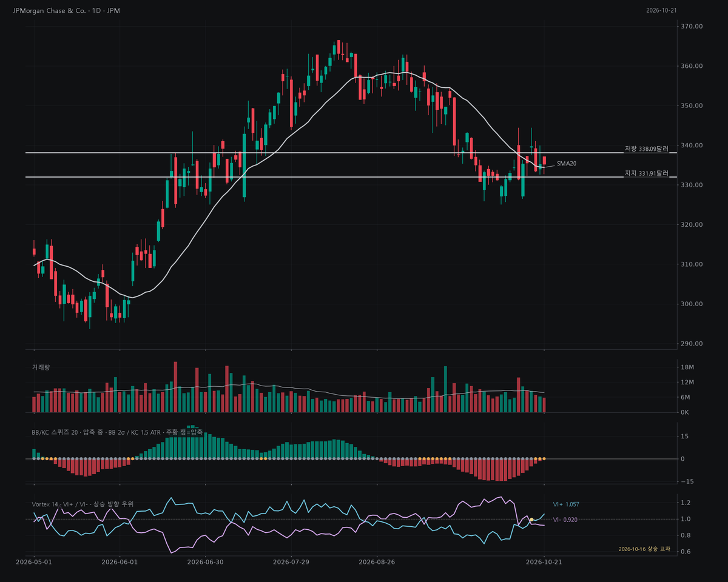Click the 2026-07-29 date axis label
728x582 pixels.
[292, 562]
